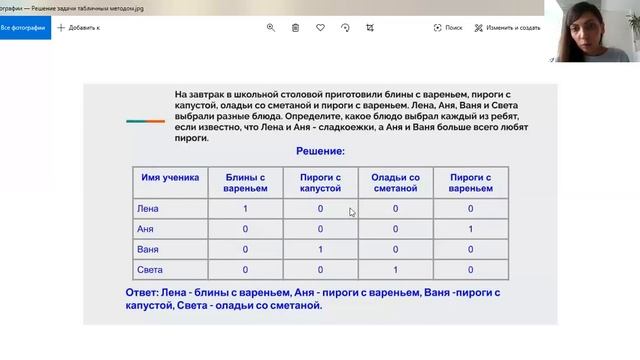Rotate the image with the rotate icon
This screenshot has width=640, height=360.
click(x=345, y=28)
